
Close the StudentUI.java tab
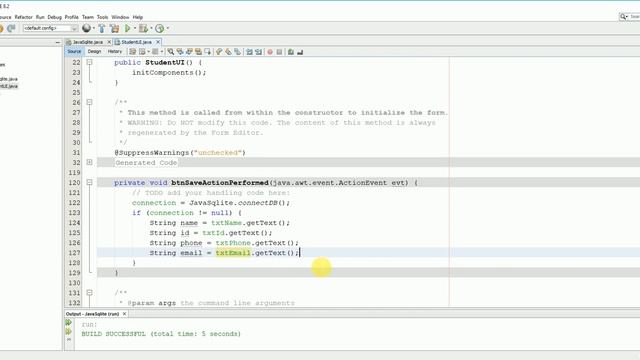[x=158, y=42]
